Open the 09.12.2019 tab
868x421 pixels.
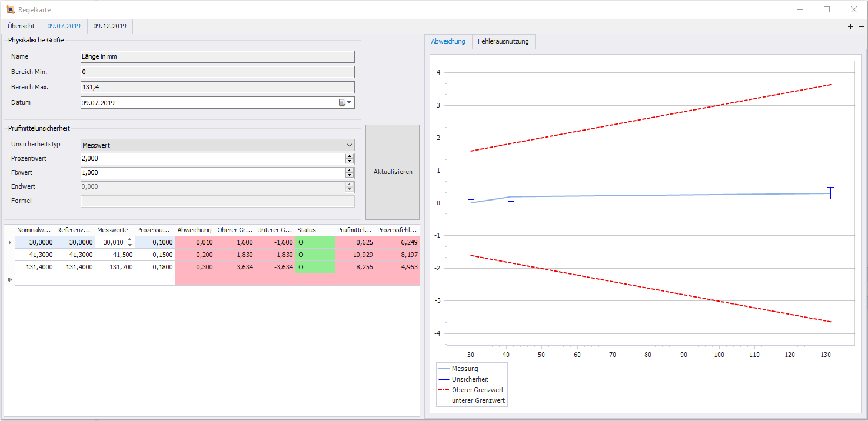[x=109, y=26]
